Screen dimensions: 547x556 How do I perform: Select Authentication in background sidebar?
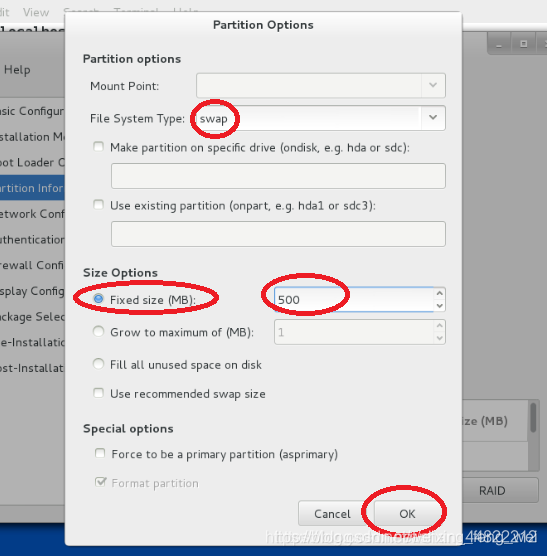point(32,240)
